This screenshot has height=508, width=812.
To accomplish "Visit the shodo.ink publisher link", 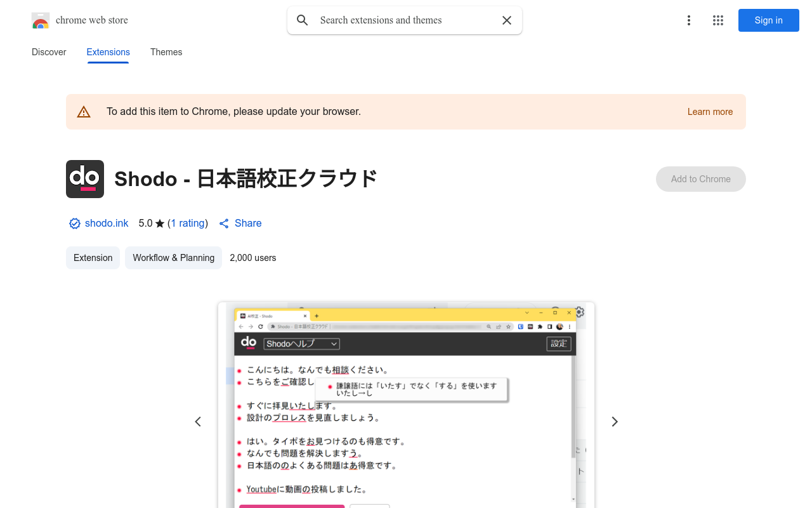I will [x=107, y=223].
